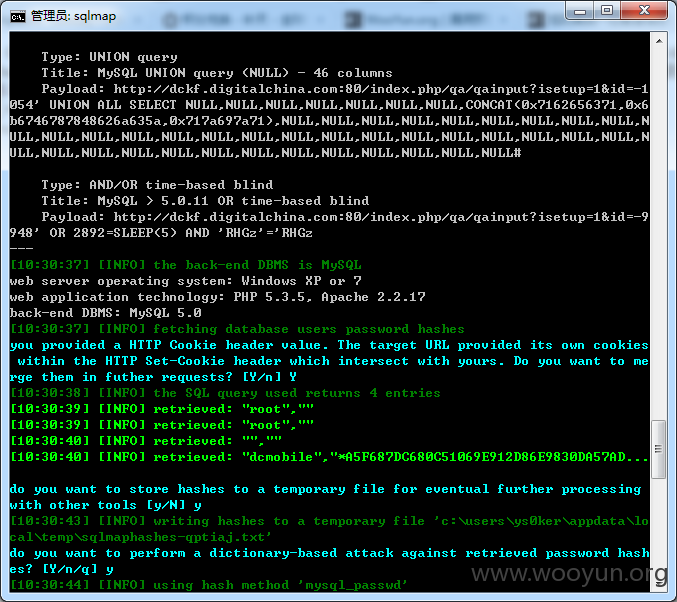Click 'web server operating system: Windows XP or 7'
The image size is (677, 602).
(x=186, y=281)
